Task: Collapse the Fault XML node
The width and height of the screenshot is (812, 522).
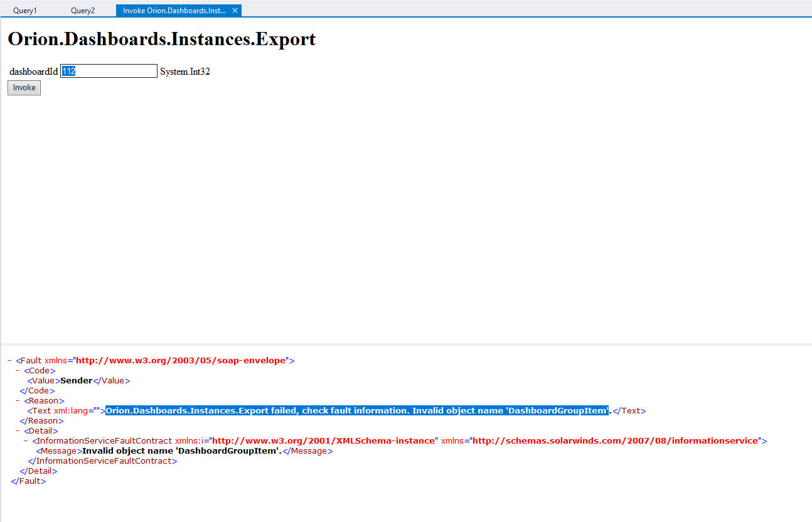Action: (9, 361)
